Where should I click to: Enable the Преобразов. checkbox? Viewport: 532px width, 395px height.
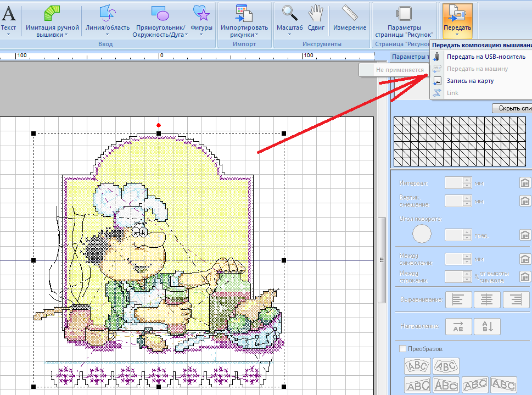point(403,349)
